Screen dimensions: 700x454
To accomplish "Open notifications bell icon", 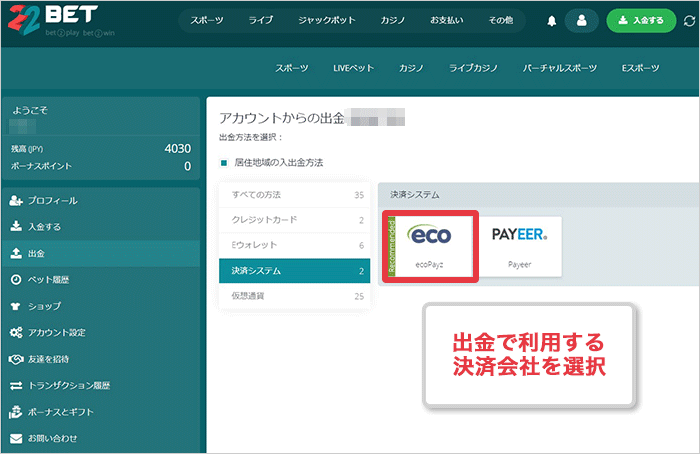I will pyautogui.click(x=552, y=21).
